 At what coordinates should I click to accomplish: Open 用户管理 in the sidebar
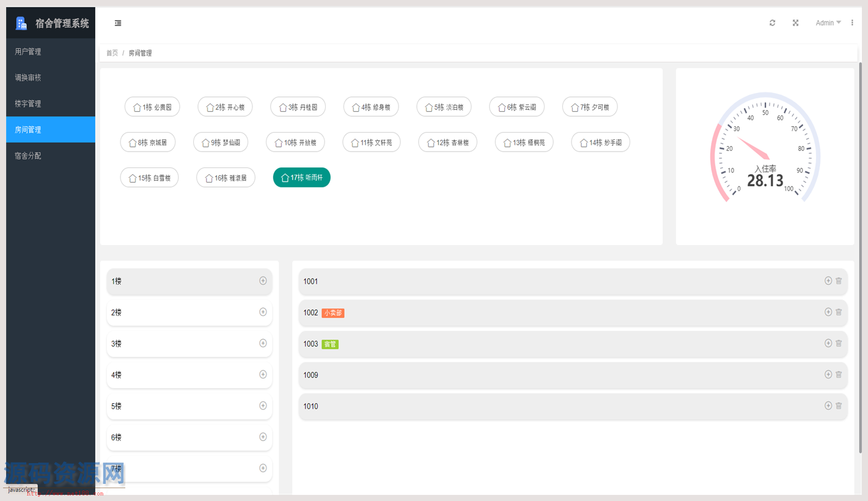click(x=51, y=51)
